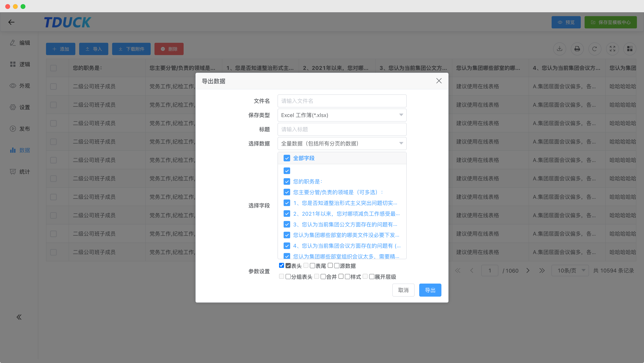Click the 添加 button

coord(61,49)
